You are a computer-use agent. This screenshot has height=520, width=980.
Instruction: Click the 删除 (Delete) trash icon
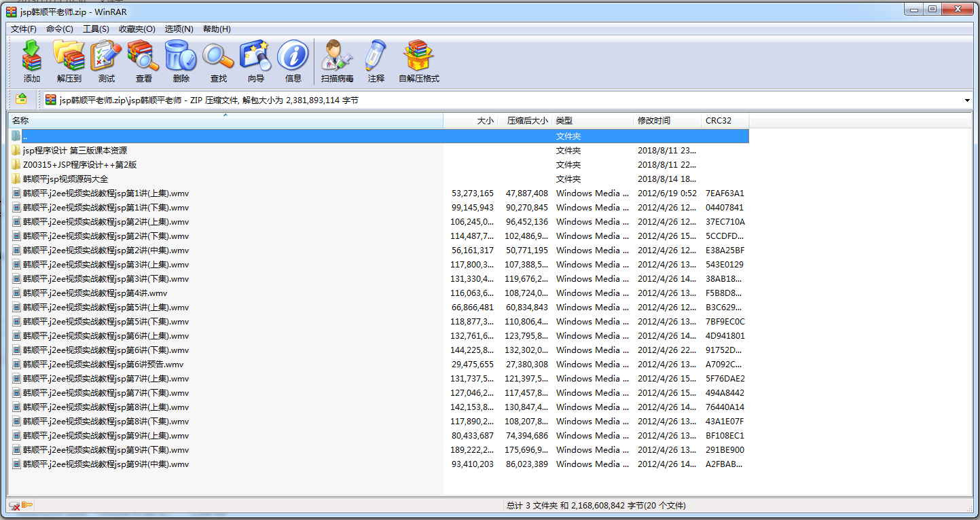point(181,56)
